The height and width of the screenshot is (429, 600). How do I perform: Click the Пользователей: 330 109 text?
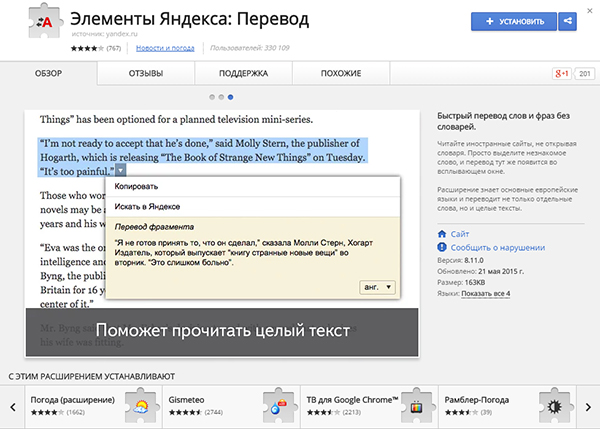click(249, 48)
